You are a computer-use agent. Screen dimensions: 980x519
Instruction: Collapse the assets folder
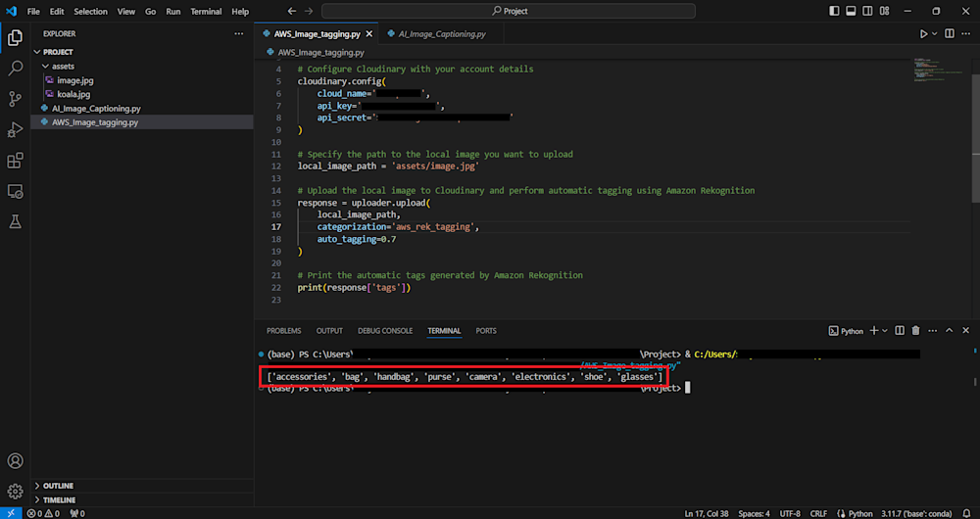pyautogui.click(x=142, y=67)
